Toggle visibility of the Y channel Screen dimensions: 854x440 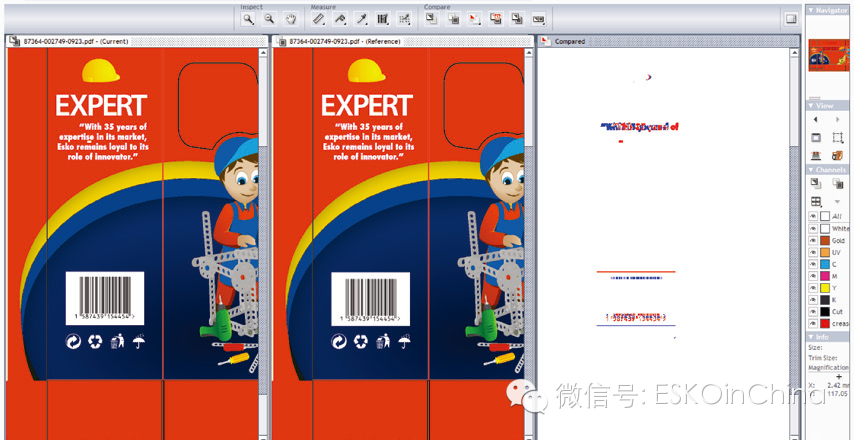[x=813, y=288]
